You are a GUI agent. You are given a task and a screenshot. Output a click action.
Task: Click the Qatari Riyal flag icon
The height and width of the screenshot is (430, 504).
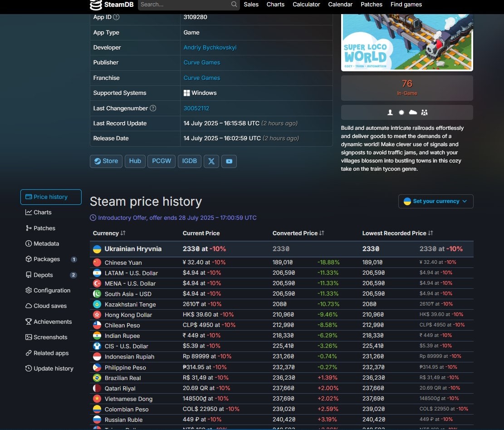[97, 388]
